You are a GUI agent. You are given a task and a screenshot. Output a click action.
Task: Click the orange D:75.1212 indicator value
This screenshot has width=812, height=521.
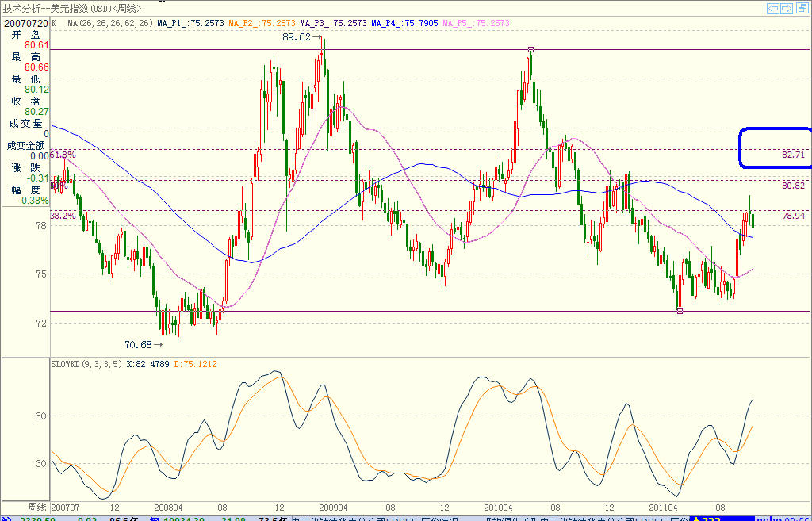click(196, 365)
